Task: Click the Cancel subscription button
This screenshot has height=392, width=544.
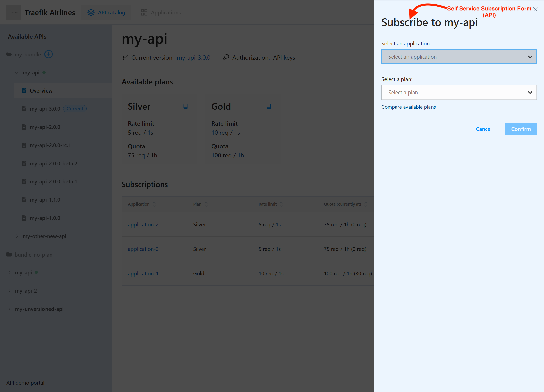Action: tap(484, 129)
